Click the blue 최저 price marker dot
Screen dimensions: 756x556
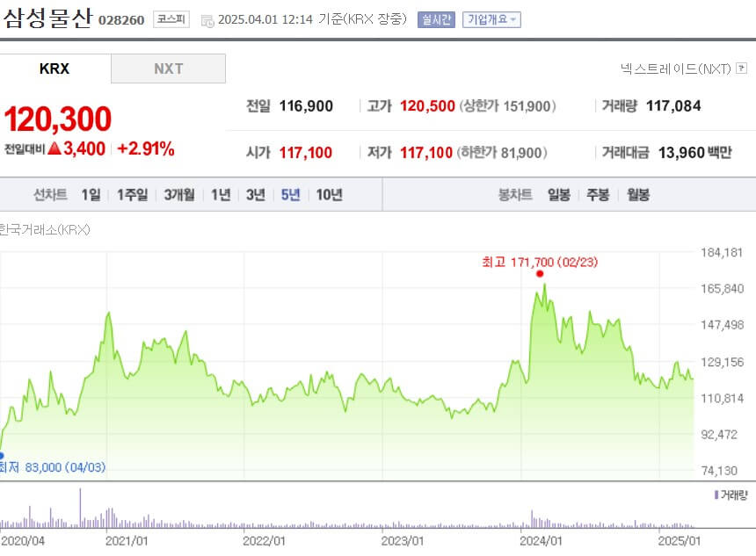(2, 455)
